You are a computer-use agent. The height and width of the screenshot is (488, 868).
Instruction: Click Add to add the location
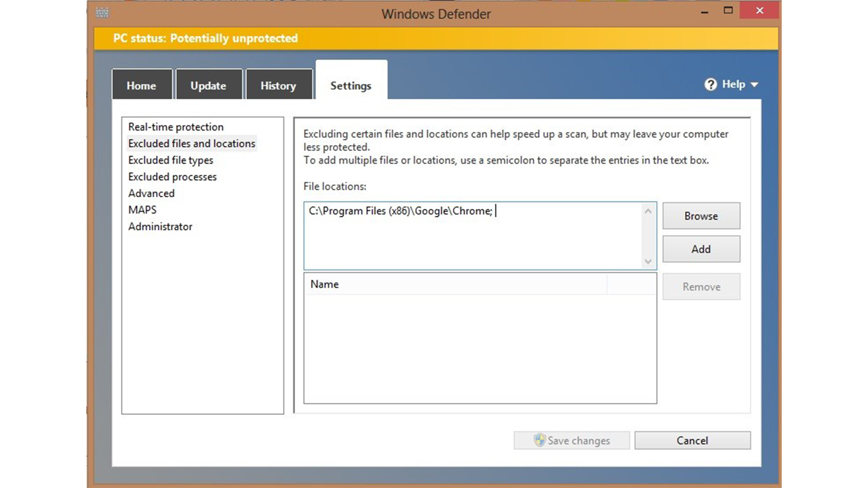(701, 249)
